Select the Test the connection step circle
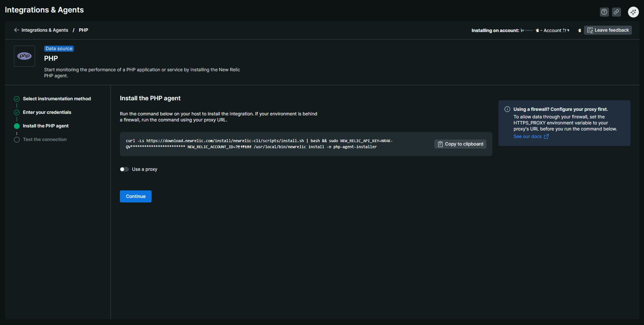The width and height of the screenshot is (644, 325). point(17,140)
